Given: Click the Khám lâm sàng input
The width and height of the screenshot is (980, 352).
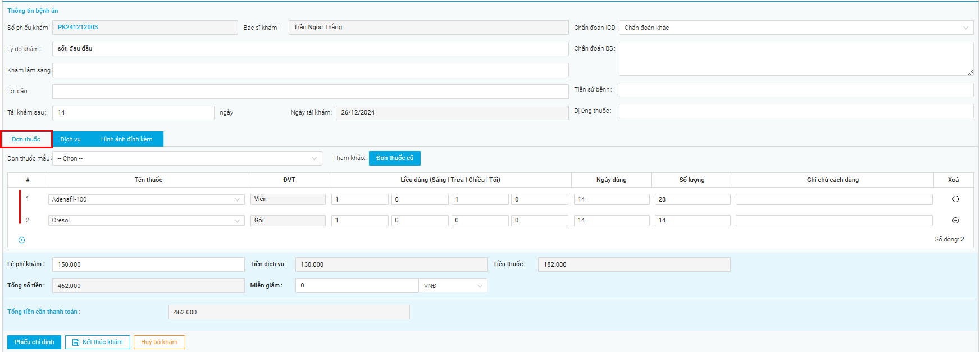Looking at the screenshot, I should (311, 70).
